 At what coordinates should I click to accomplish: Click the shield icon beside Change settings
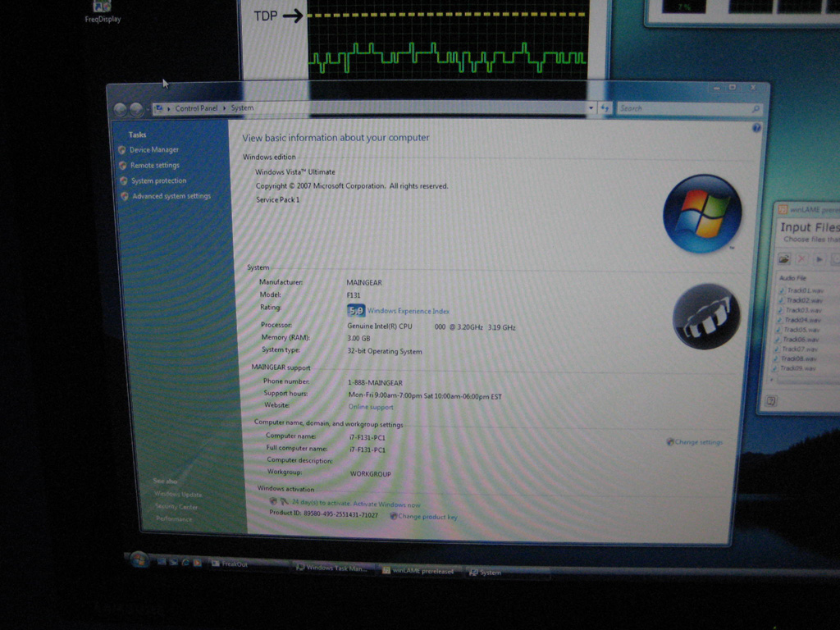pyautogui.click(x=669, y=442)
